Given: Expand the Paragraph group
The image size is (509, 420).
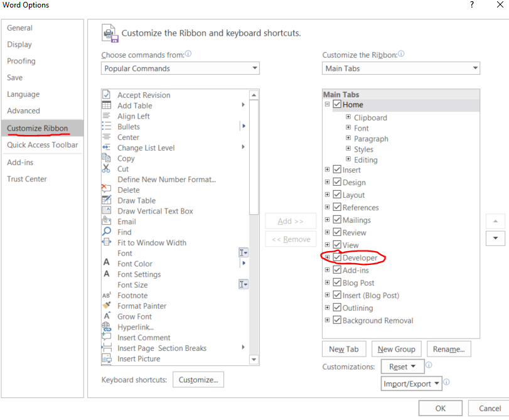Looking at the screenshot, I should 348,137.
